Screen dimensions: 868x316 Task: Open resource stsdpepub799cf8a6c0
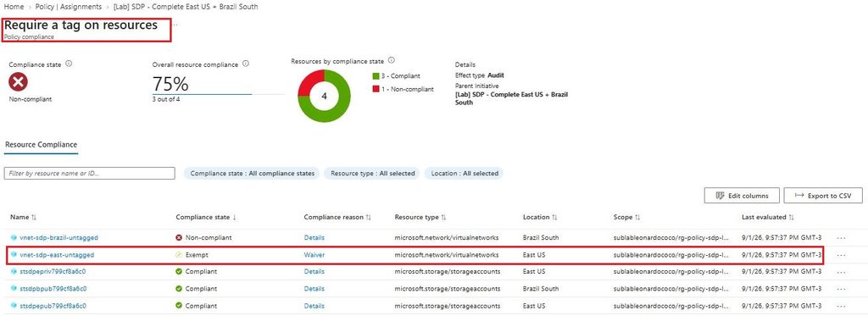(x=53, y=306)
